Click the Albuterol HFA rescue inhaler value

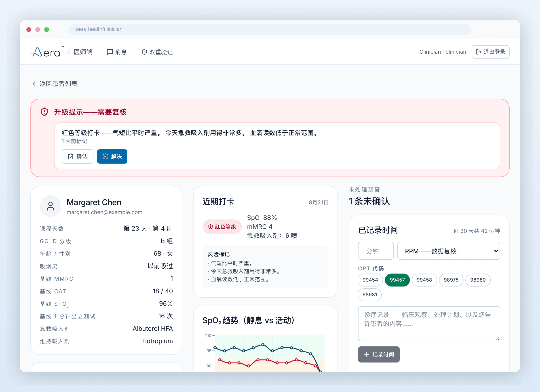tap(153, 329)
